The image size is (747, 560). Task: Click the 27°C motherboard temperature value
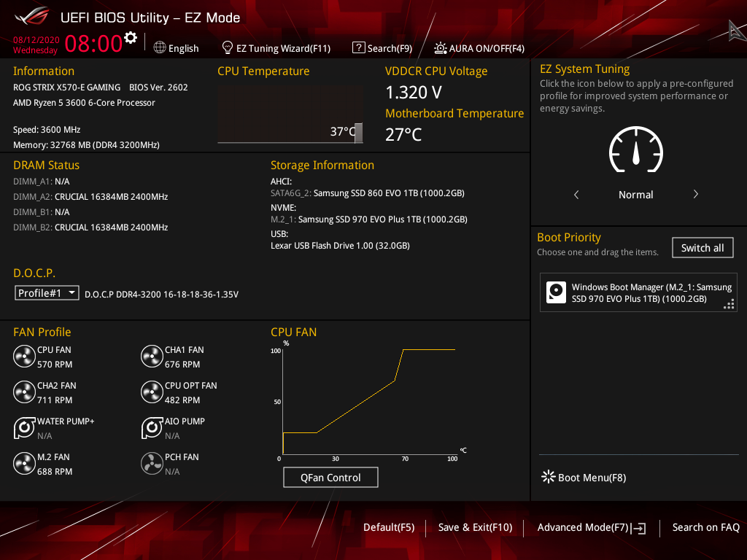point(403,134)
